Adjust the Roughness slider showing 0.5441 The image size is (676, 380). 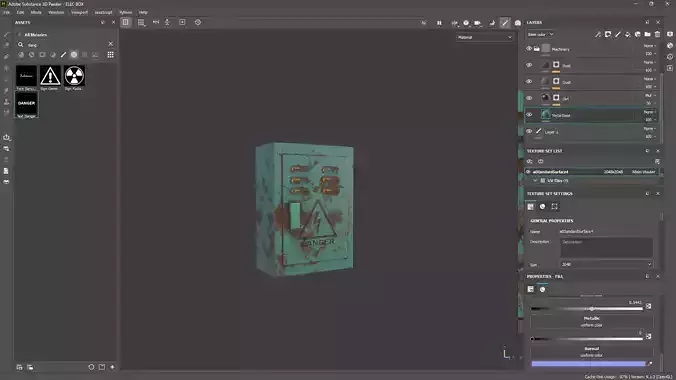click(x=586, y=308)
